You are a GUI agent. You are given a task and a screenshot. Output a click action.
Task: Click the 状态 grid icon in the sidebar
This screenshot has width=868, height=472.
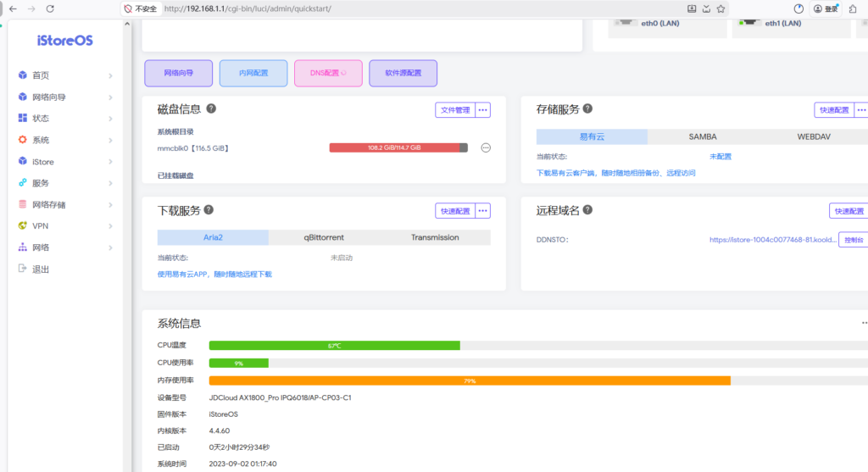tap(22, 118)
